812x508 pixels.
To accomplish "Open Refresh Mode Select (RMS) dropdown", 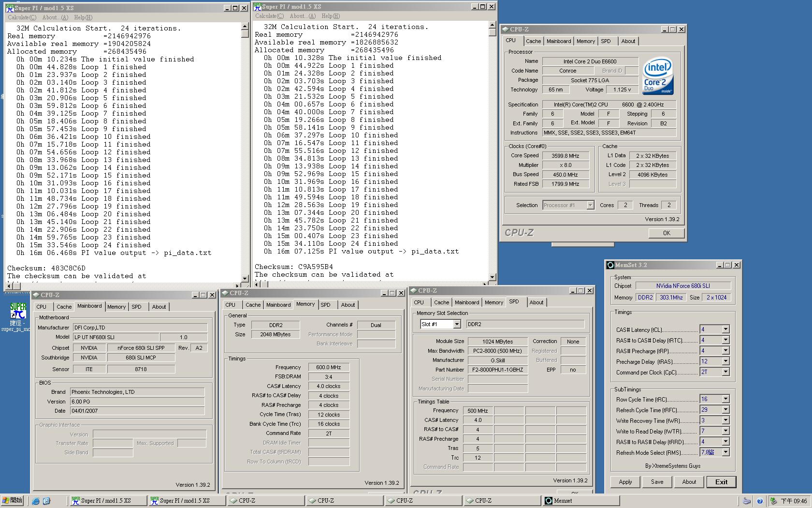I will [x=725, y=452].
